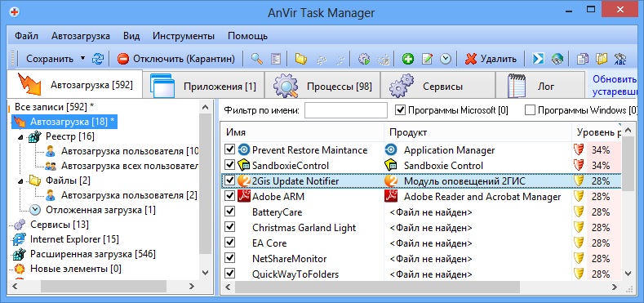The image size is (644, 303).
Task: Switch to the Процессы [98] tab
Action: [322, 86]
